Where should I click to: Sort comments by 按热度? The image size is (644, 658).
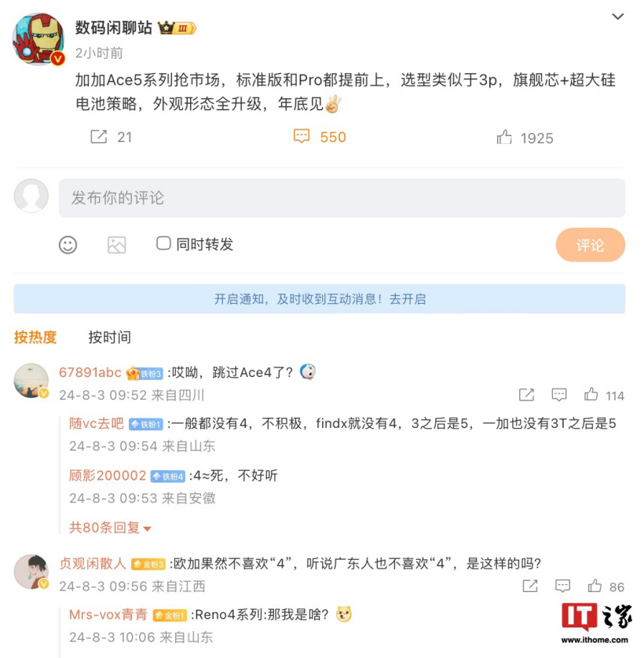(x=35, y=337)
